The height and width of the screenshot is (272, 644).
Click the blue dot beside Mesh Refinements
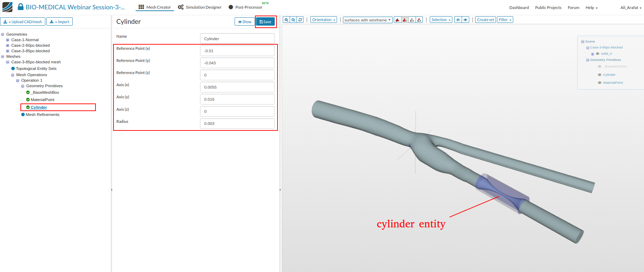(23, 115)
